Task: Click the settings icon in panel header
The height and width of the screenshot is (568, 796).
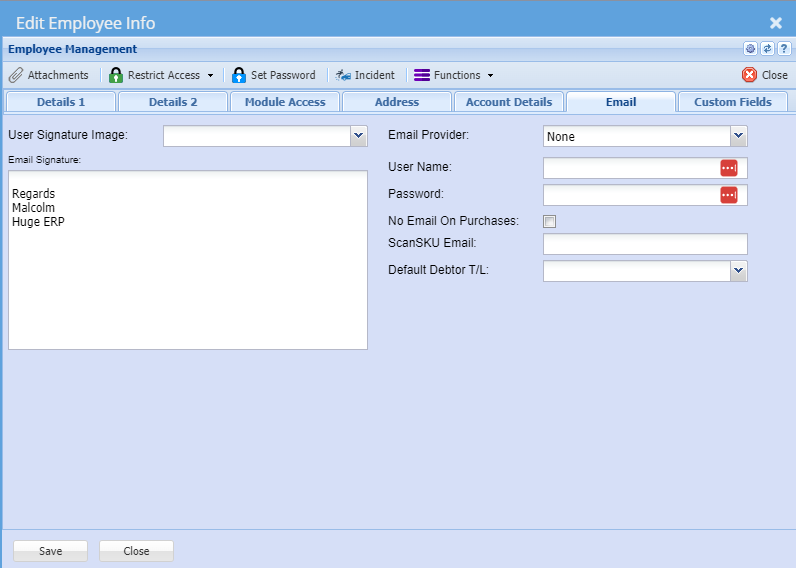Action: click(750, 48)
